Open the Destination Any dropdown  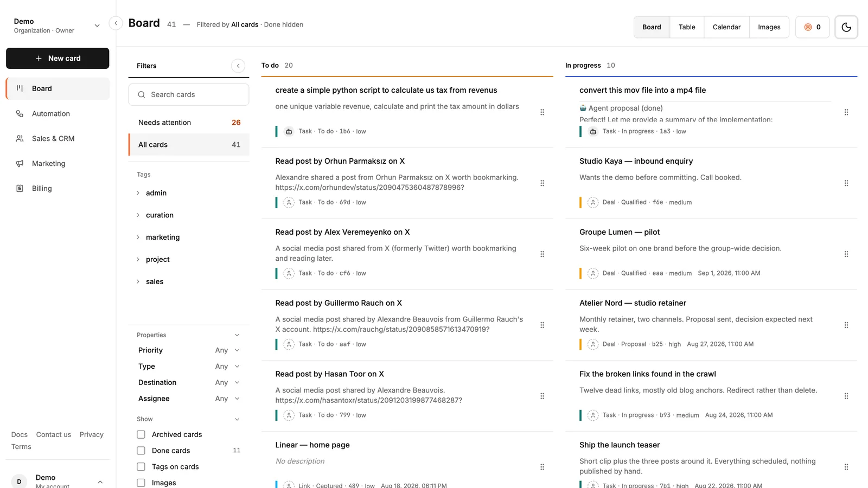coord(227,382)
